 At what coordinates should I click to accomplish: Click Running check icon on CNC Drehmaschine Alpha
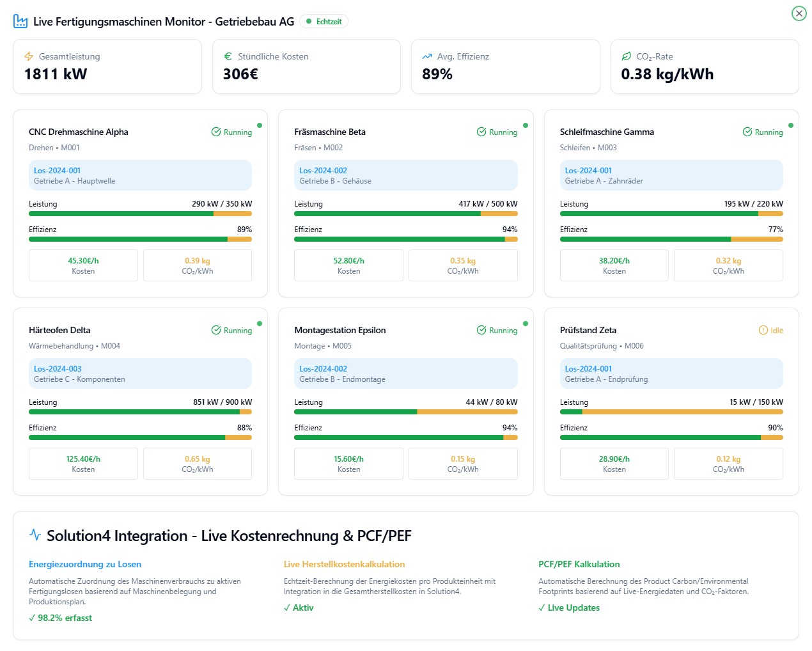point(216,132)
